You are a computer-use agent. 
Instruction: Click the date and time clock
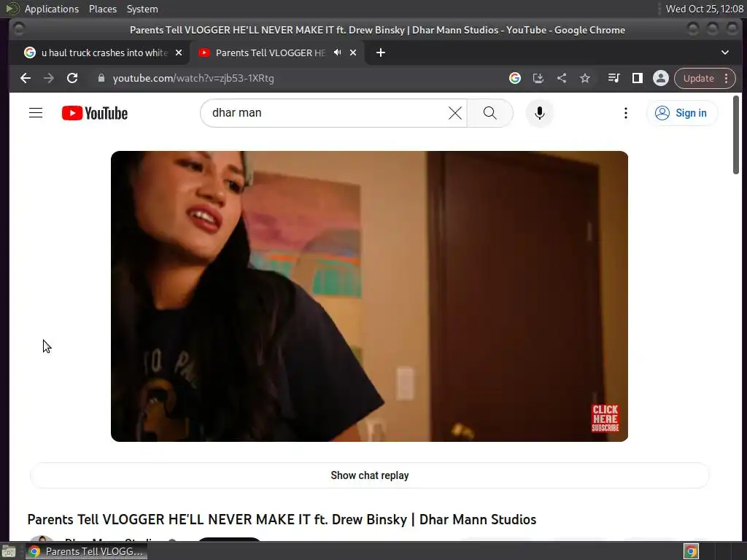(704, 9)
